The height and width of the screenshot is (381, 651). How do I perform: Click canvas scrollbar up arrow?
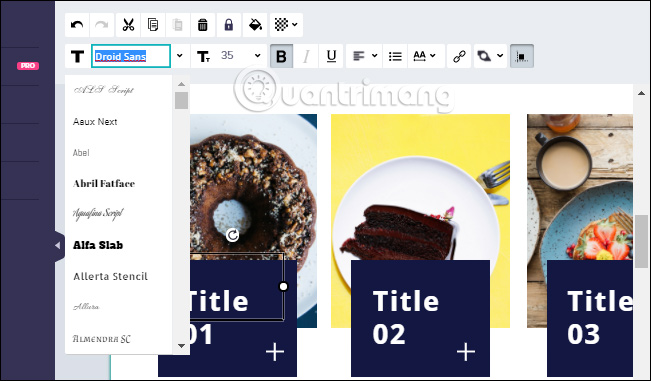coord(641,93)
